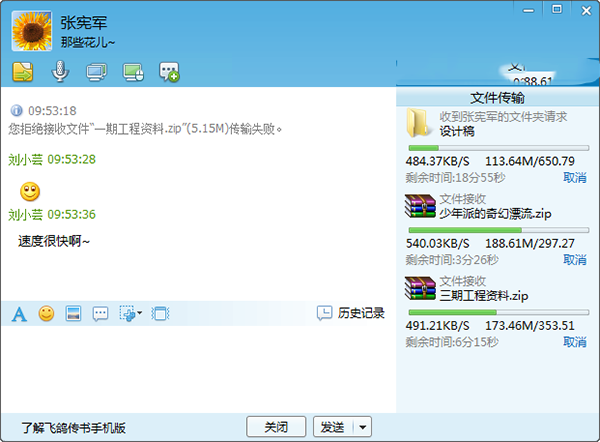Open the font settings A icon
The image size is (600, 442).
(19, 314)
